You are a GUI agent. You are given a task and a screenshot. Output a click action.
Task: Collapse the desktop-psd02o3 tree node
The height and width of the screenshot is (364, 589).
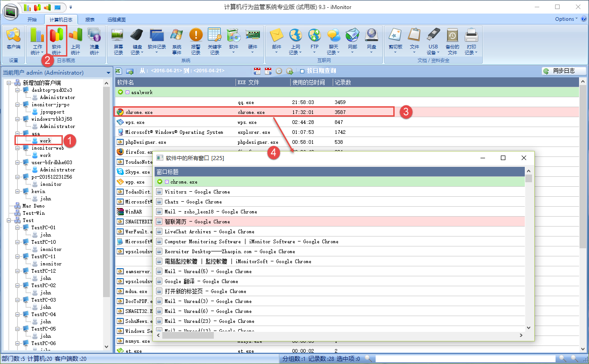(x=18, y=90)
